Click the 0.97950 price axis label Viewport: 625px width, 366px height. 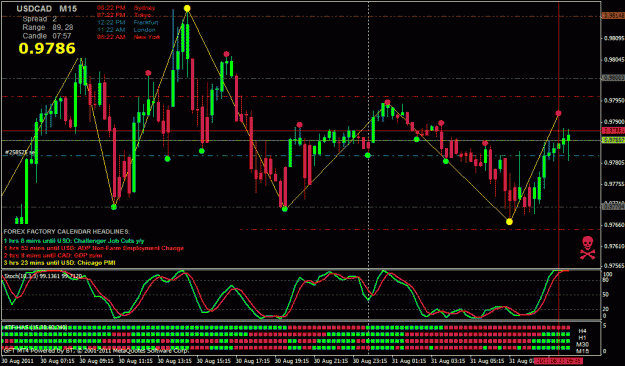click(614, 100)
